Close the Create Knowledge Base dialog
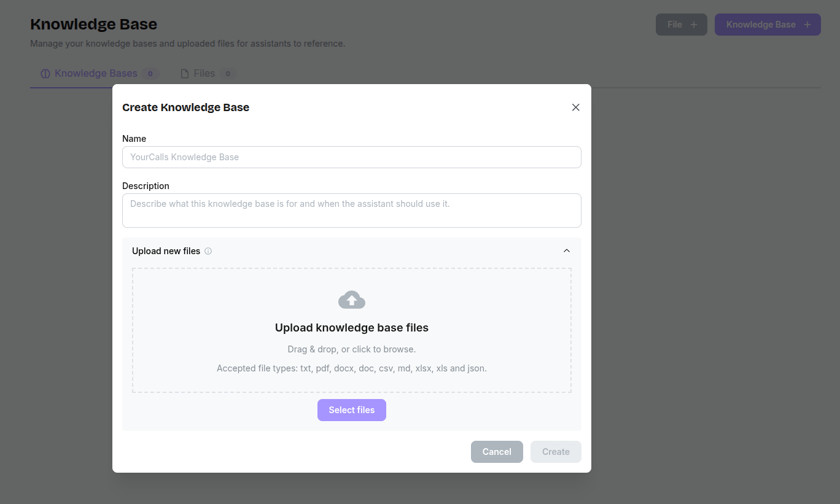840x504 pixels. pyautogui.click(x=575, y=107)
